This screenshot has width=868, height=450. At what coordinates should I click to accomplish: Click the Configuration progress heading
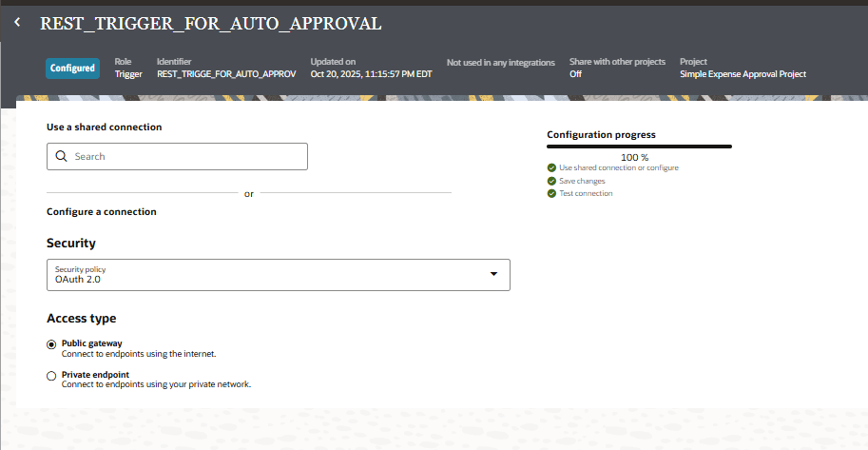click(x=601, y=135)
